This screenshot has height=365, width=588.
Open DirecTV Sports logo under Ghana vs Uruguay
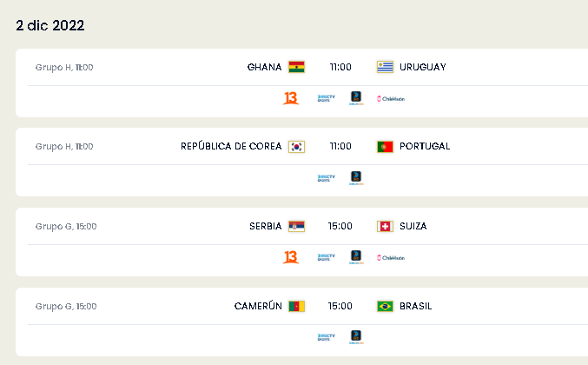(x=327, y=98)
